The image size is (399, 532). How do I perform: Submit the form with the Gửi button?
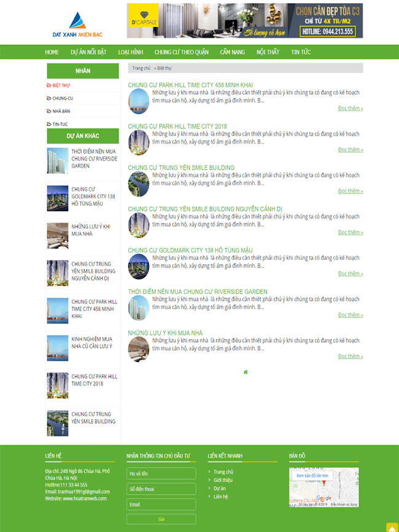161,519
